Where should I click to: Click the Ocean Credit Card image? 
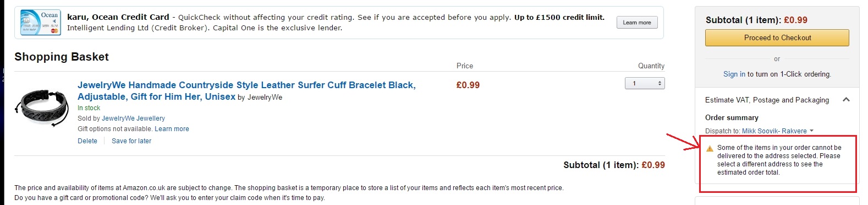(x=40, y=22)
